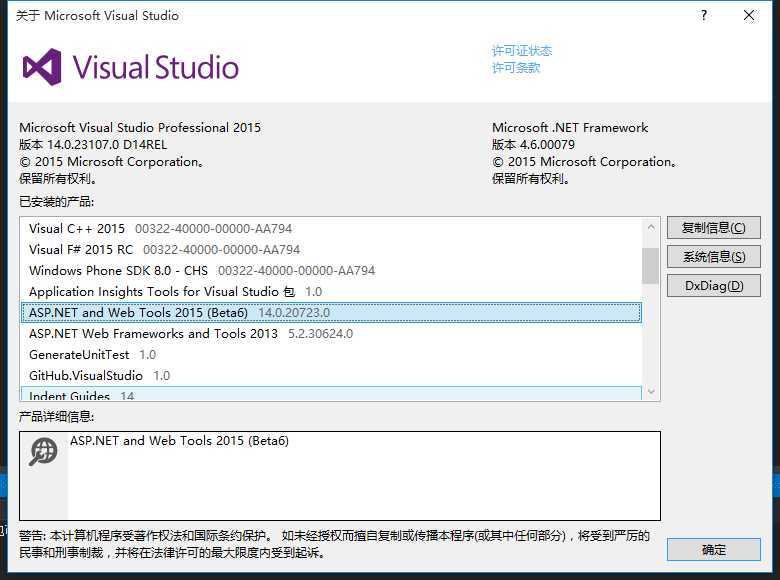This screenshot has height=580, width=780.
Task: Select GitHub.VisualStudio entry
Action: click(x=331, y=375)
